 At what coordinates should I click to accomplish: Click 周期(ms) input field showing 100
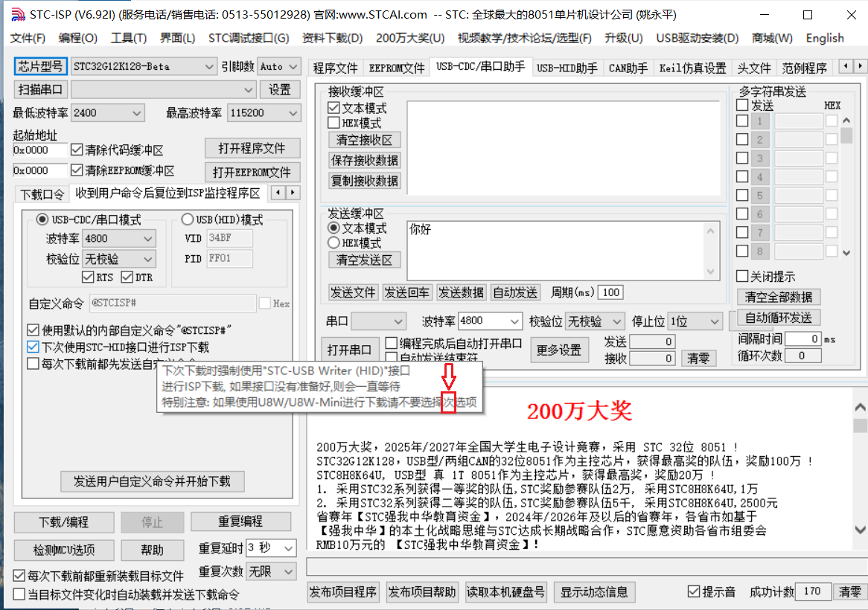click(610, 292)
